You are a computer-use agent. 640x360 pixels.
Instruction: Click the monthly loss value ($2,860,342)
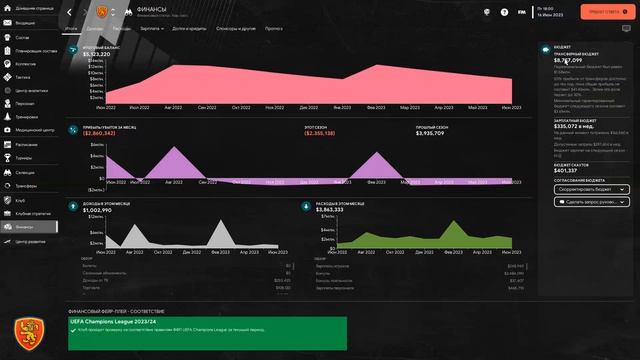click(x=99, y=133)
